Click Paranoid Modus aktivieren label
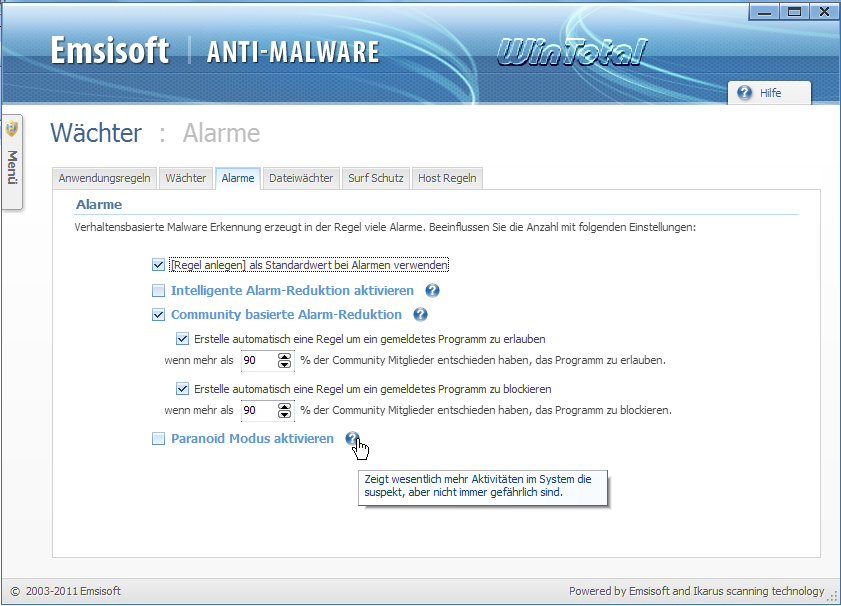Screen dimensions: 841x606 (x=252, y=439)
